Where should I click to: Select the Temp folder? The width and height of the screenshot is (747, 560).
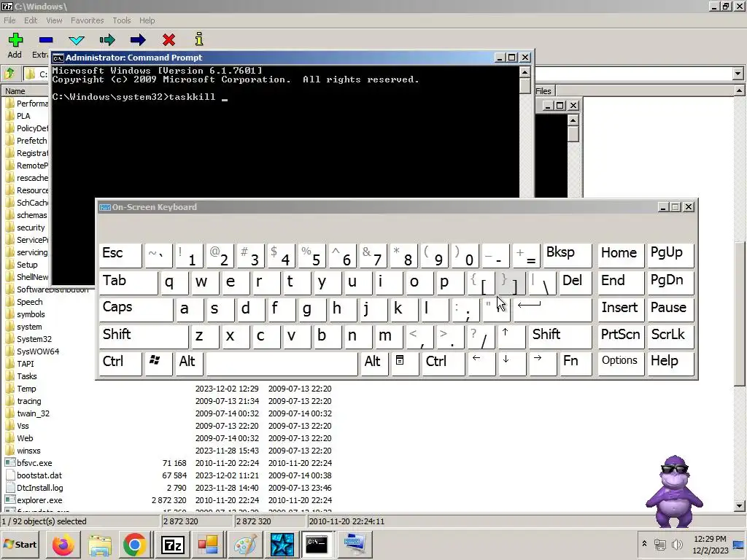[26, 389]
